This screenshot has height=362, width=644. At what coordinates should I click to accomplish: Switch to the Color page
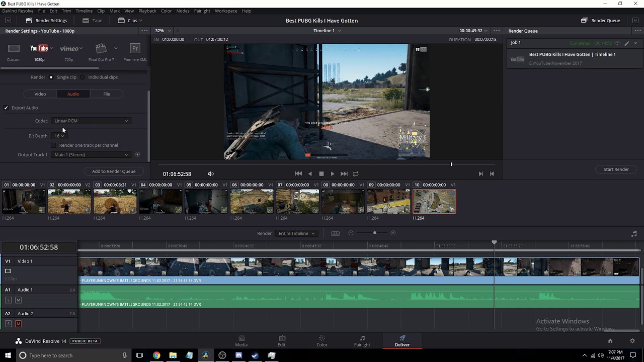pyautogui.click(x=321, y=341)
